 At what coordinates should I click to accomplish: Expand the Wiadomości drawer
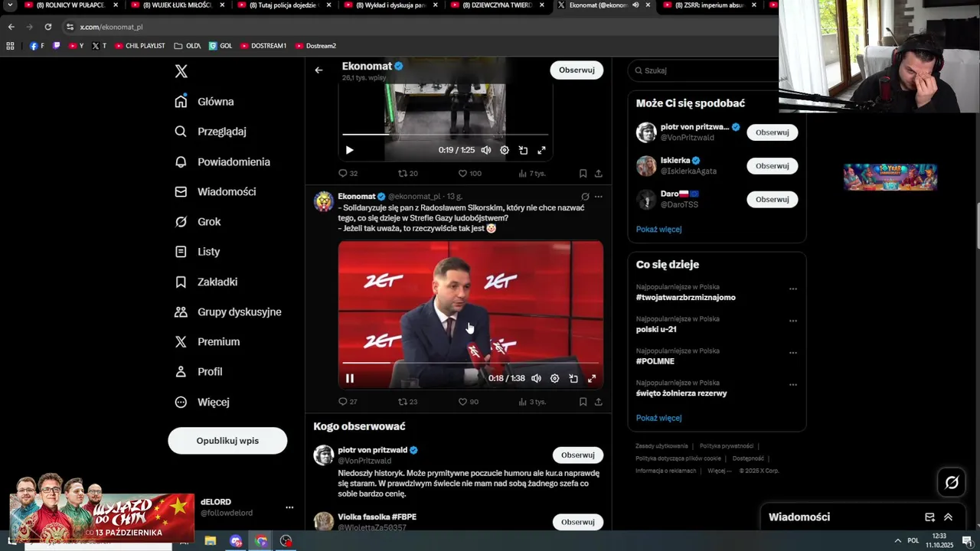pyautogui.click(x=948, y=517)
